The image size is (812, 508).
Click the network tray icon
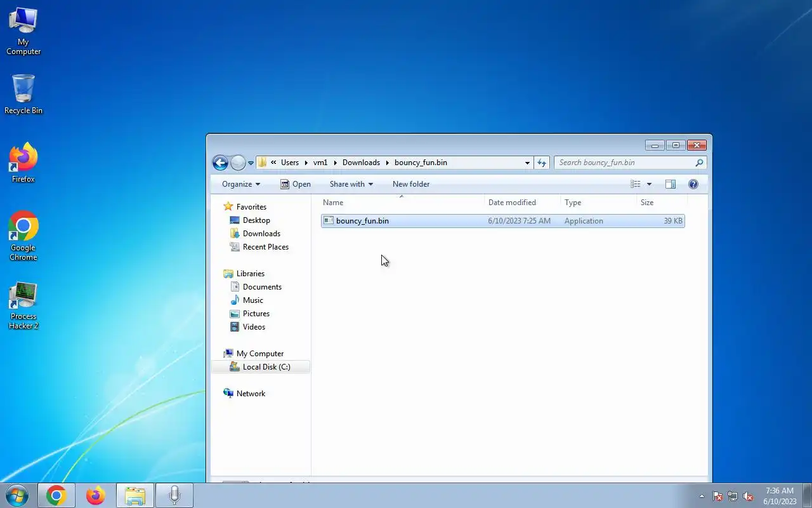(x=733, y=496)
